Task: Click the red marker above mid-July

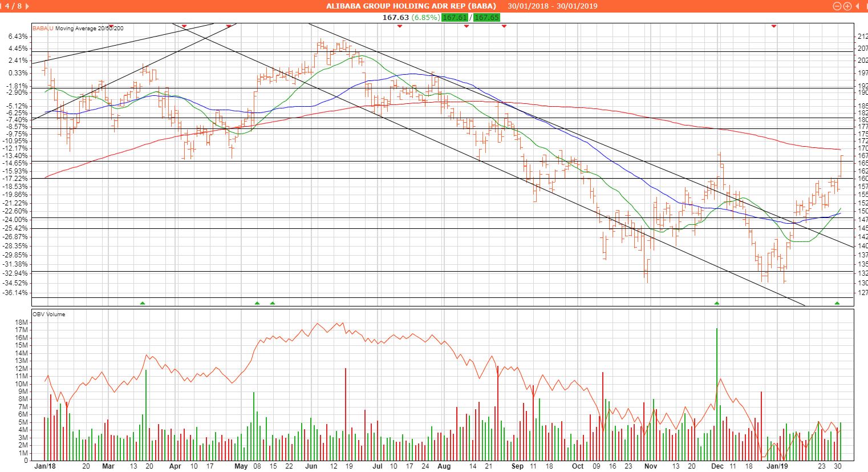Action: [400, 26]
